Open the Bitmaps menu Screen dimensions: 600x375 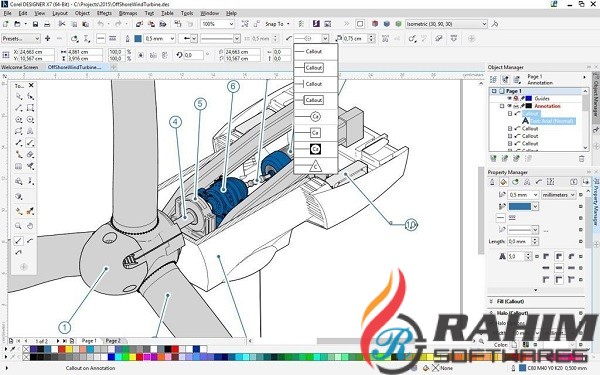[x=128, y=13]
